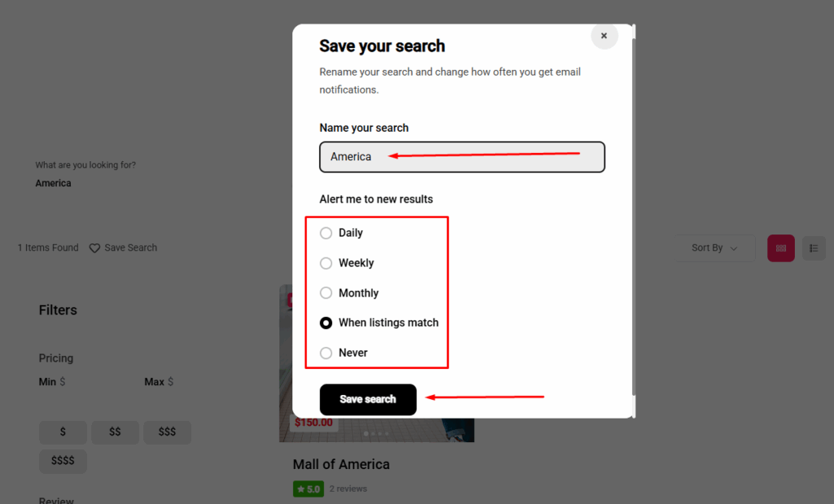
Task: Open the Sort By dropdown
Action: click(715, 248)
